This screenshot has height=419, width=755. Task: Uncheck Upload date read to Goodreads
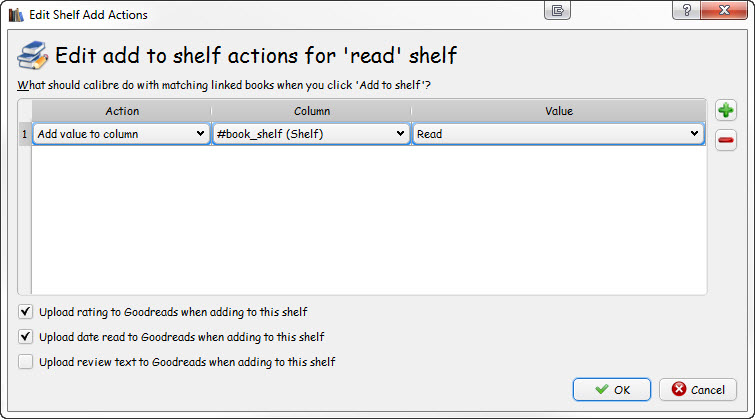[x=26, y=337]
